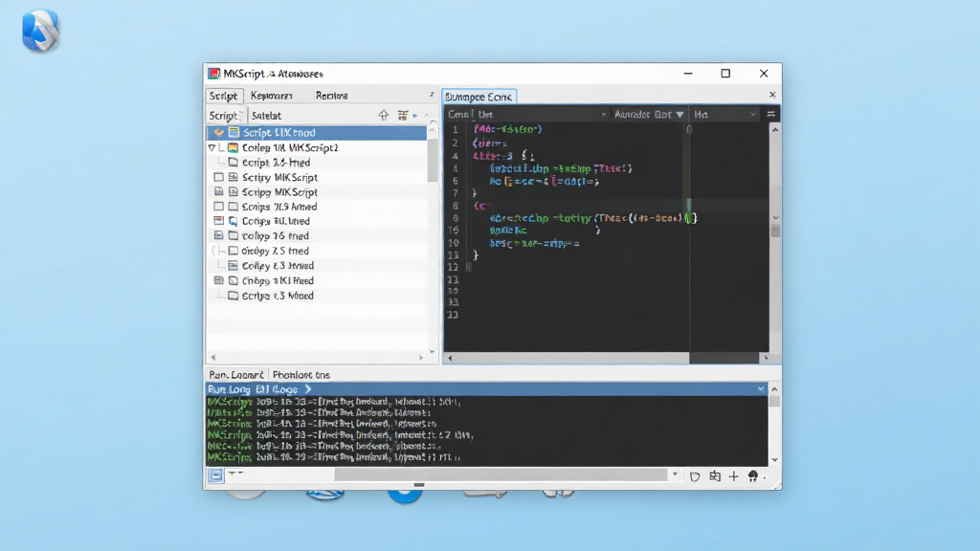Click the save icon next to plus button

715,476
